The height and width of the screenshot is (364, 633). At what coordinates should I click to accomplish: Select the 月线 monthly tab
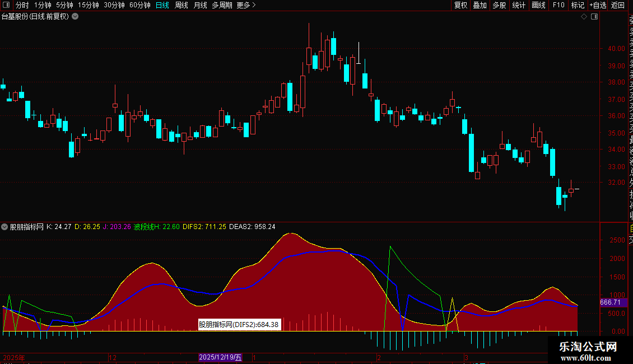(x=200, y=5)
